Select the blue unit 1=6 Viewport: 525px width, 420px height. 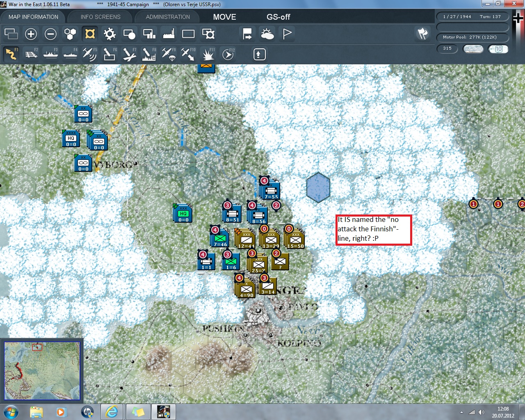coord(231,261)
